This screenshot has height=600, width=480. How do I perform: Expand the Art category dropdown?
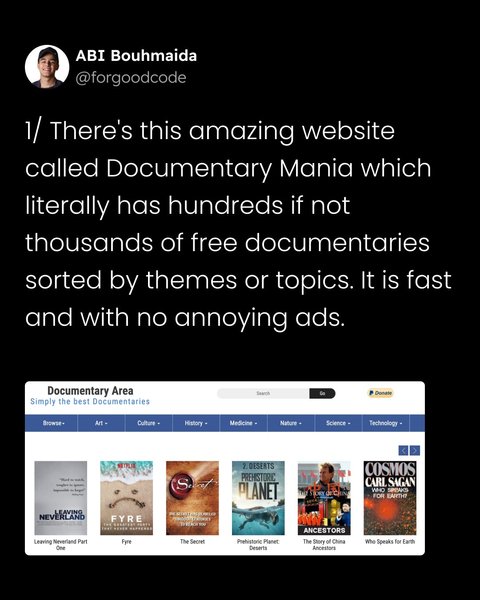pyautogui.click(x=101, y=423)
